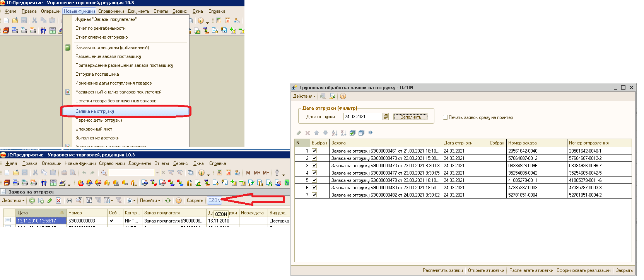The image size is (644, 280).
Task: Click the red mark-for-deletion icon in the list toolbar
Action: click(58, 200)
